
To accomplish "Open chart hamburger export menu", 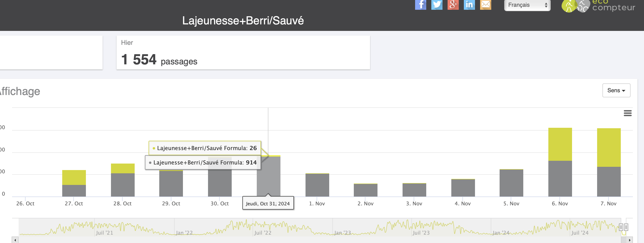I will point(628,113).
